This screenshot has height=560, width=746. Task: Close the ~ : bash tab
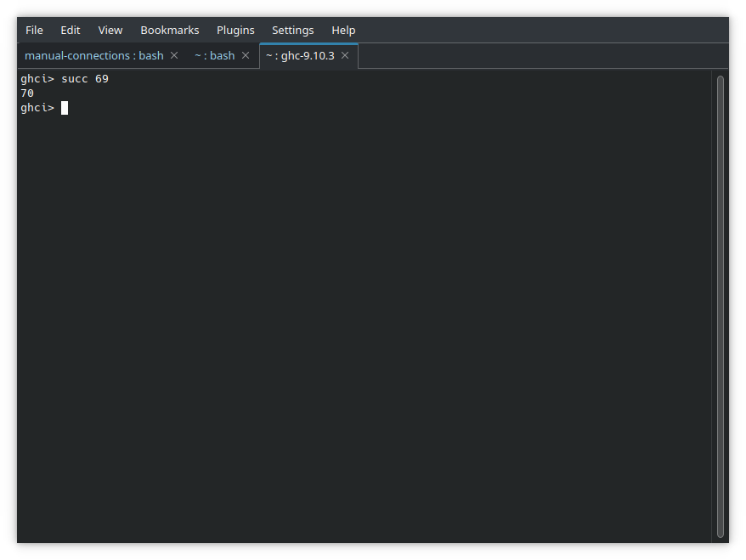(x=246, y=56)
